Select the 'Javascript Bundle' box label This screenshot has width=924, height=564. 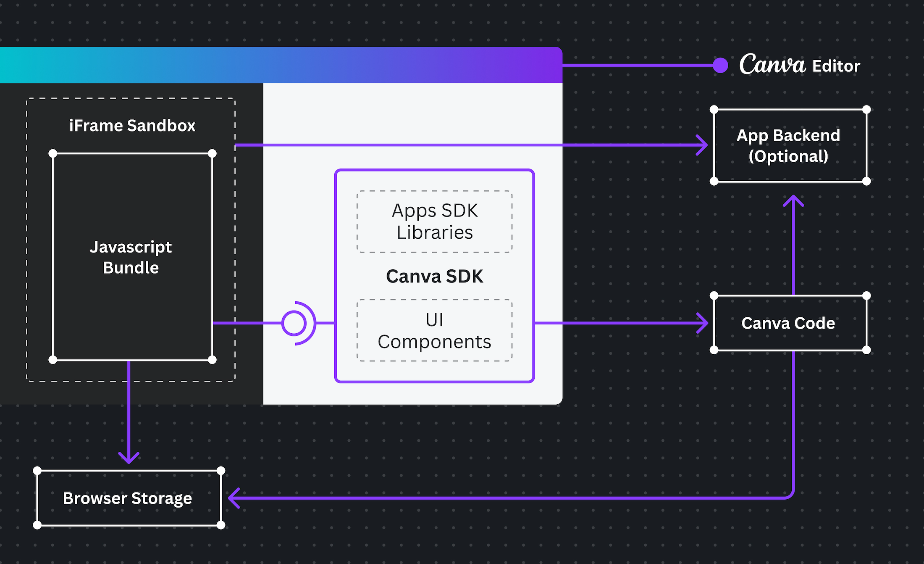coord(131,257)
